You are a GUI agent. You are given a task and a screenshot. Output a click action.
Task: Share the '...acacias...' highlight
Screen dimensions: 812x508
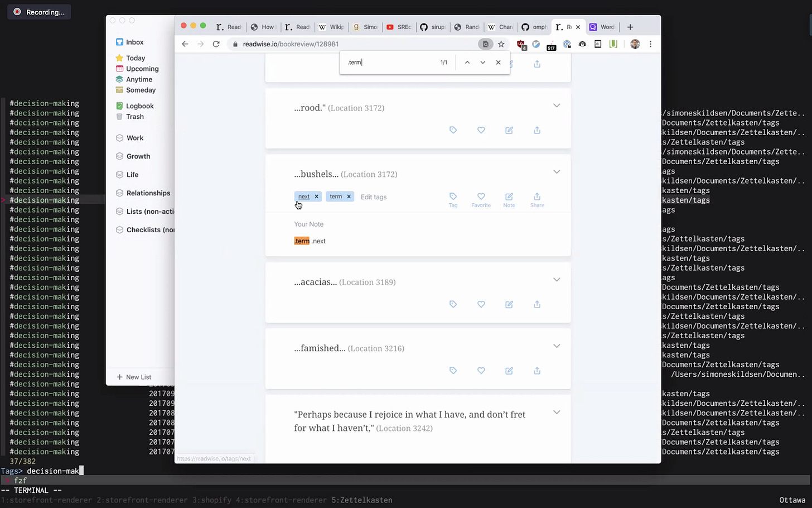tap(537, 304)
